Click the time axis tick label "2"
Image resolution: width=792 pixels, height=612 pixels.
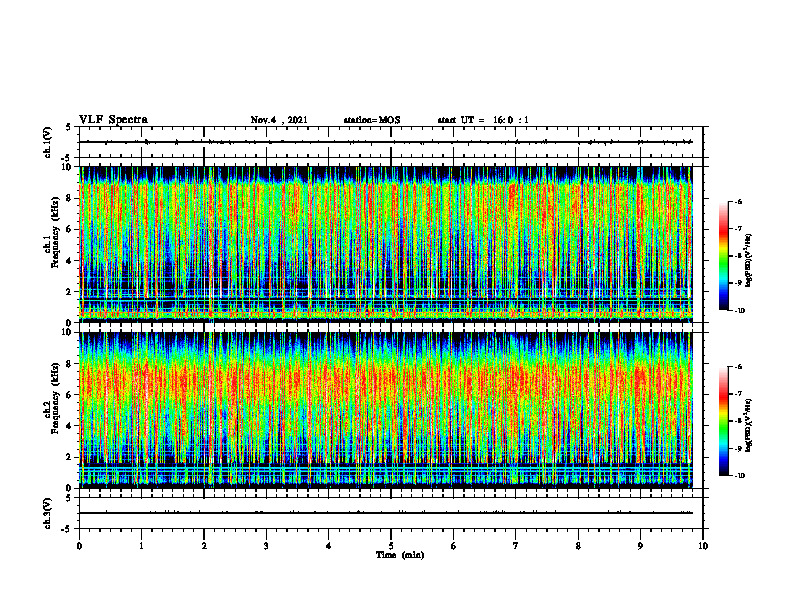tap(204, 546)
